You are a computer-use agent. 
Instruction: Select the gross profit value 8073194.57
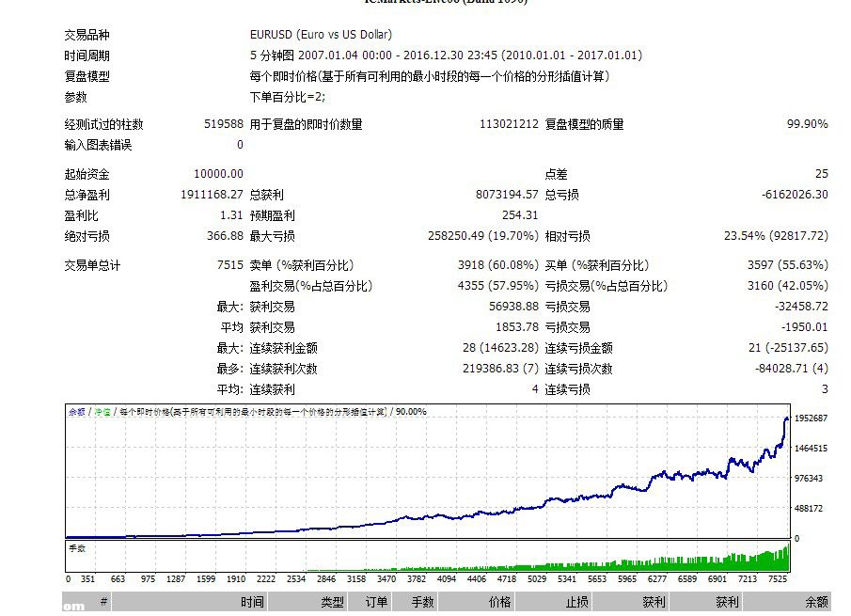point(507,195)
